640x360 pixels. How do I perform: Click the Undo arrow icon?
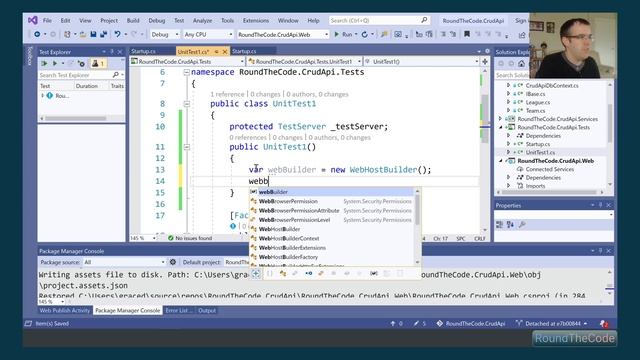point(117,34)
